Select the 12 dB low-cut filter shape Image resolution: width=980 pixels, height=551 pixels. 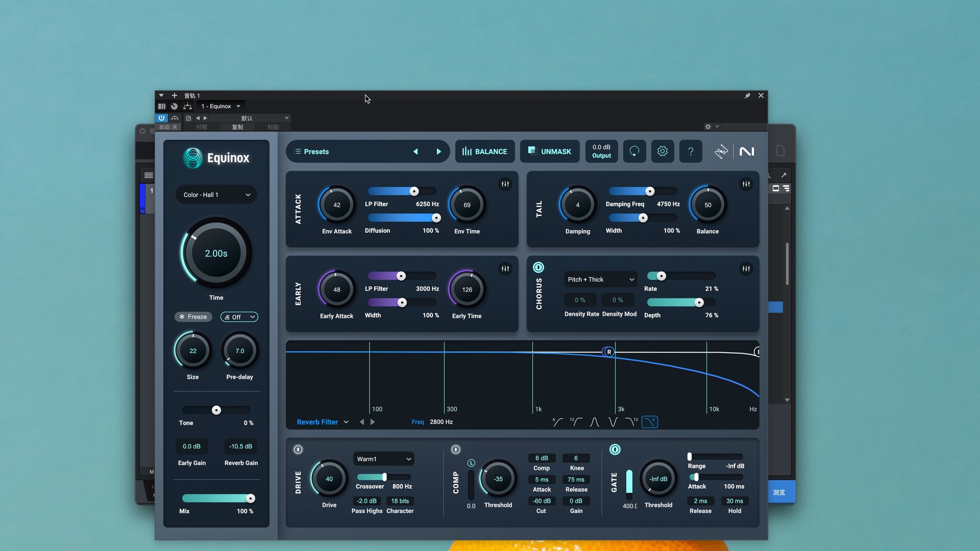pyautogui.click(x=576, y=422)
